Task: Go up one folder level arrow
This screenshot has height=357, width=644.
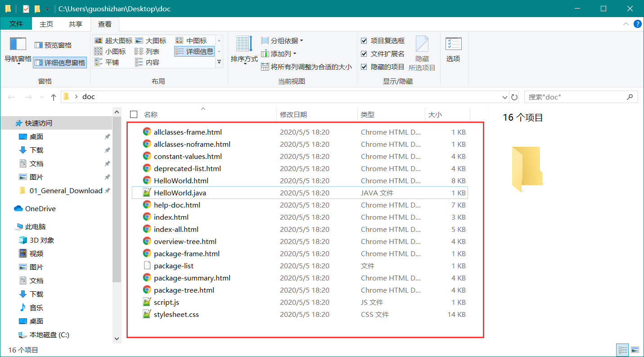Action: [54, 97]
